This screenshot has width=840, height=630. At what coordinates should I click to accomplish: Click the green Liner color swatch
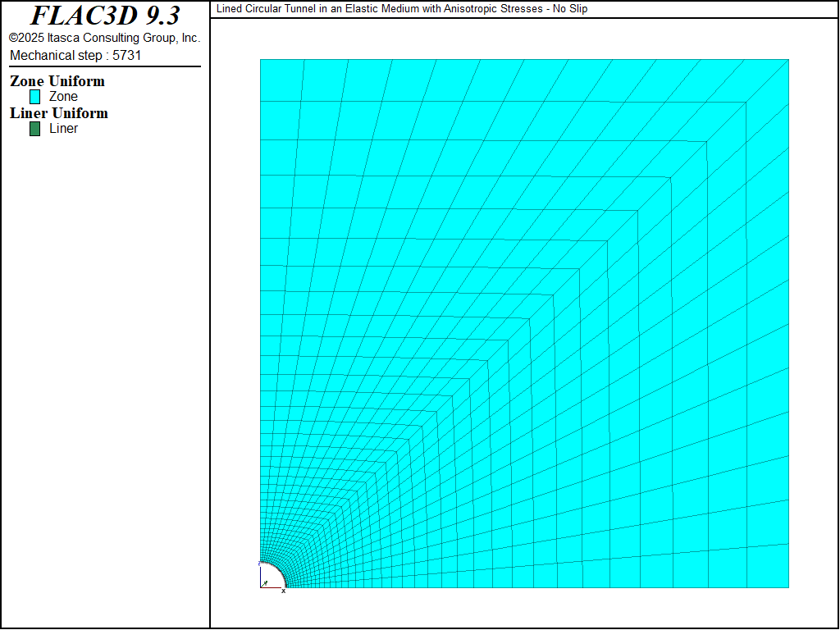pos(34,129)
